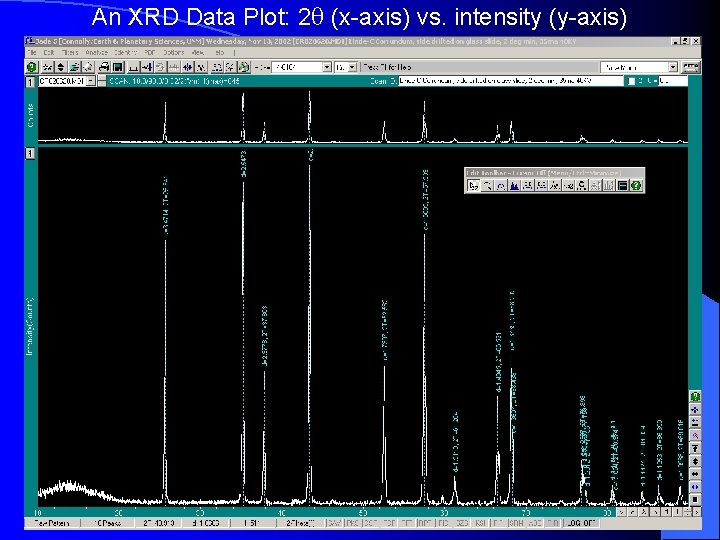Click the green help icon in Edit Toolbar
The height and width of the screenshot is (540, 720).
pos(636,186)
